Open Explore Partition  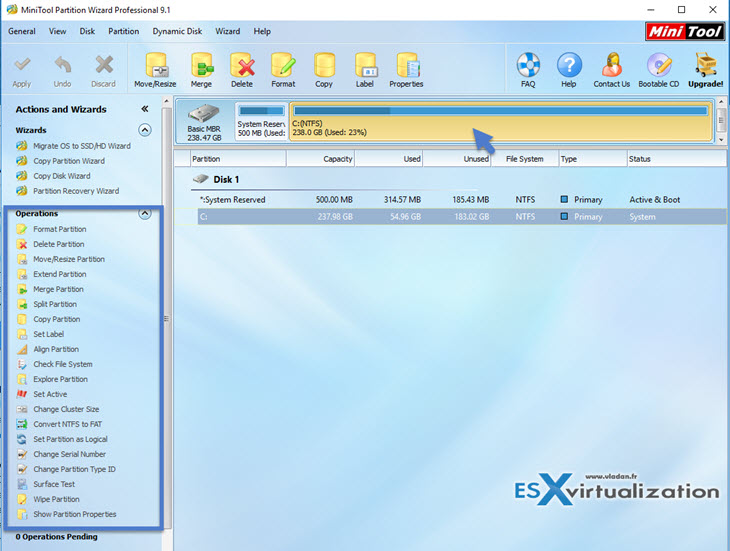point(52,379)
